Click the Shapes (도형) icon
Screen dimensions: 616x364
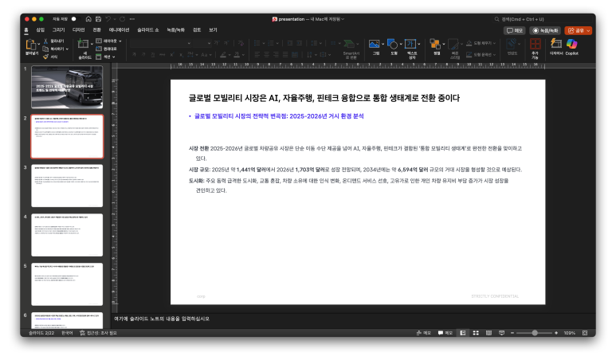tap(393, 45)
